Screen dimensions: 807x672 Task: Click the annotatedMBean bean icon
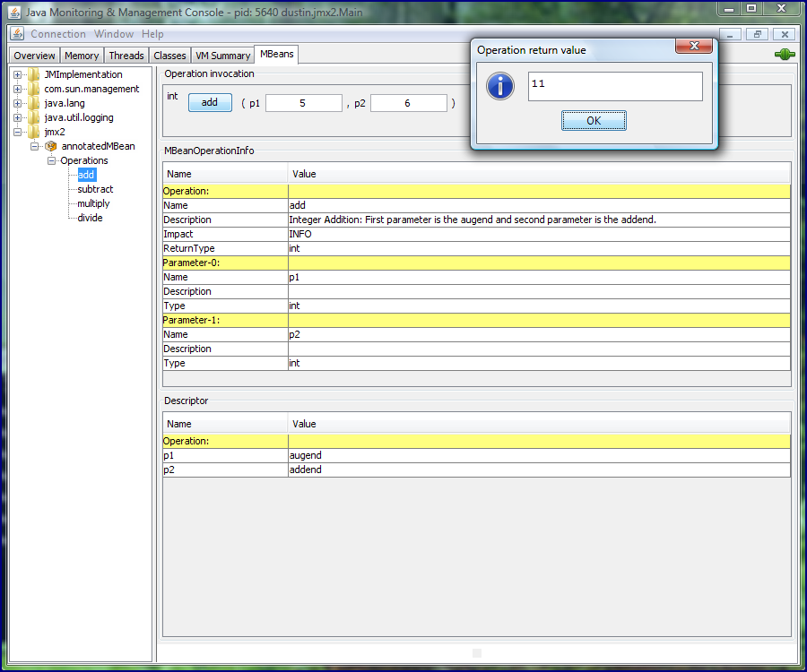[50, 147]
